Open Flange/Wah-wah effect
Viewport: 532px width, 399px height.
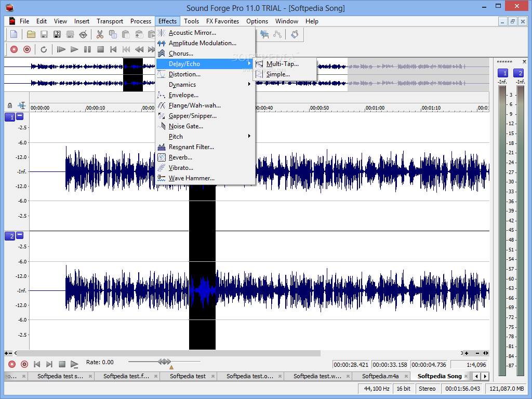(x=206, y=105)
